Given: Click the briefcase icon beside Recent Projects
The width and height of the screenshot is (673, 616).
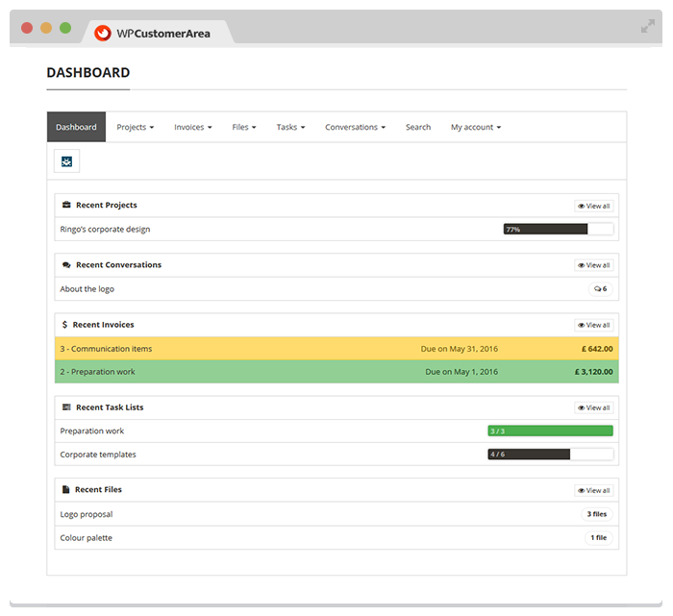Looking at the screenshot, I should click(66, 206).
